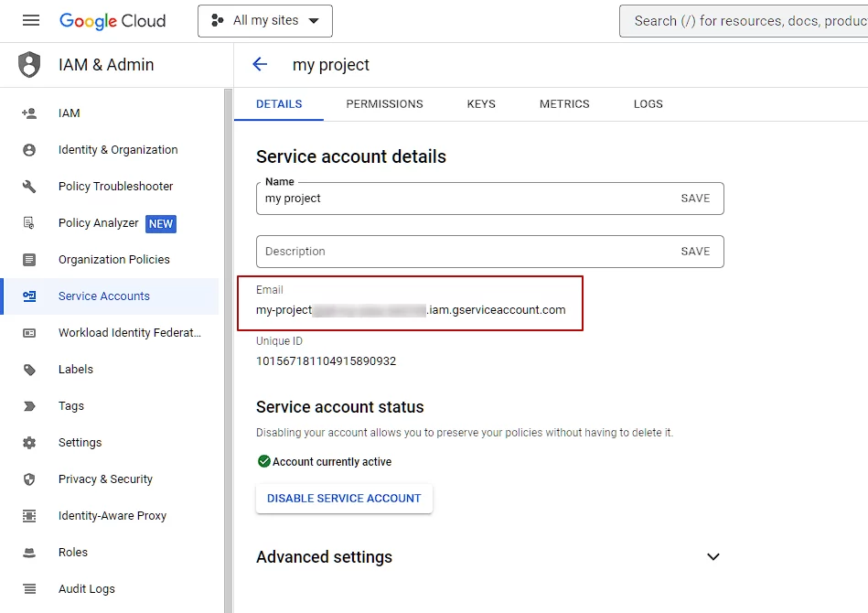
Task: Click the Google Cloud logo
Action: pyautogui.click(x=113, y=21)
